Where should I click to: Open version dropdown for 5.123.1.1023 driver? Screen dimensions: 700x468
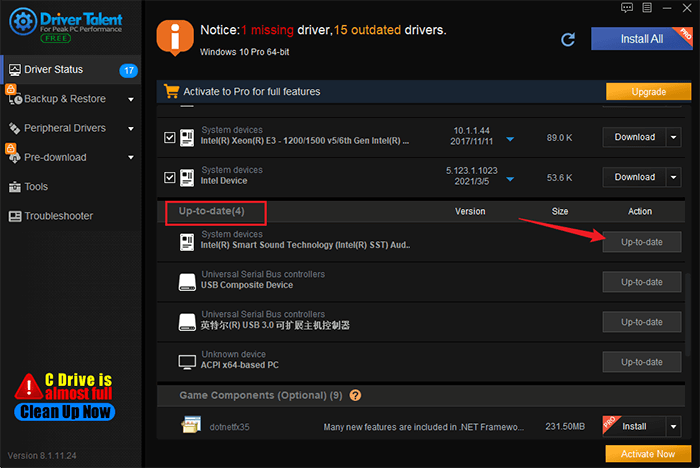click(510, 179)
